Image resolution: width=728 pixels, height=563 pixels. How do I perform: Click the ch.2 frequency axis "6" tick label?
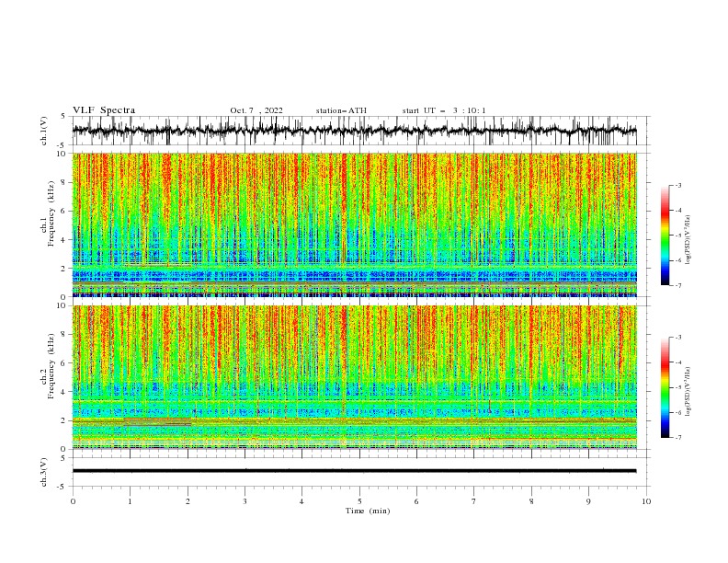click(64, 363)
